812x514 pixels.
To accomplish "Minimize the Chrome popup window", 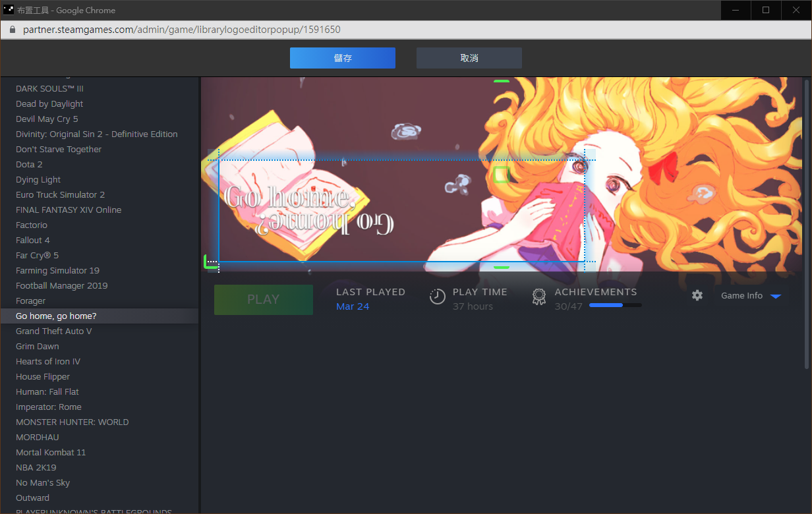I will 736,10.
